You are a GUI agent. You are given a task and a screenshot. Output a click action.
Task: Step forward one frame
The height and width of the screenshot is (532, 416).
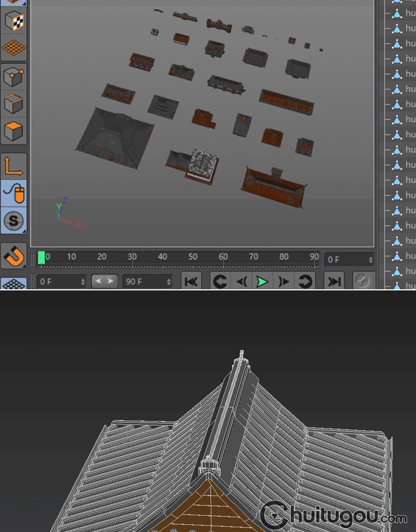[283, 282]
